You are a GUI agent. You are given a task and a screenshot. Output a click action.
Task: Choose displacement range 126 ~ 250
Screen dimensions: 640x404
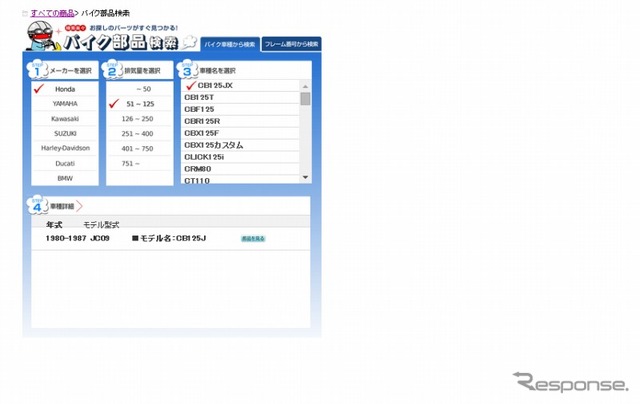point(140,119)
